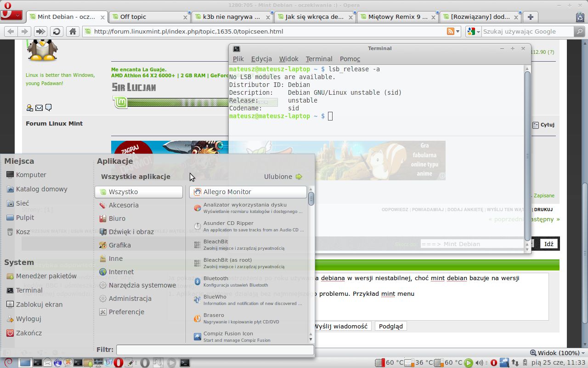
Task: Click the 'następny »' topic link
Action: tap(545, 219)
